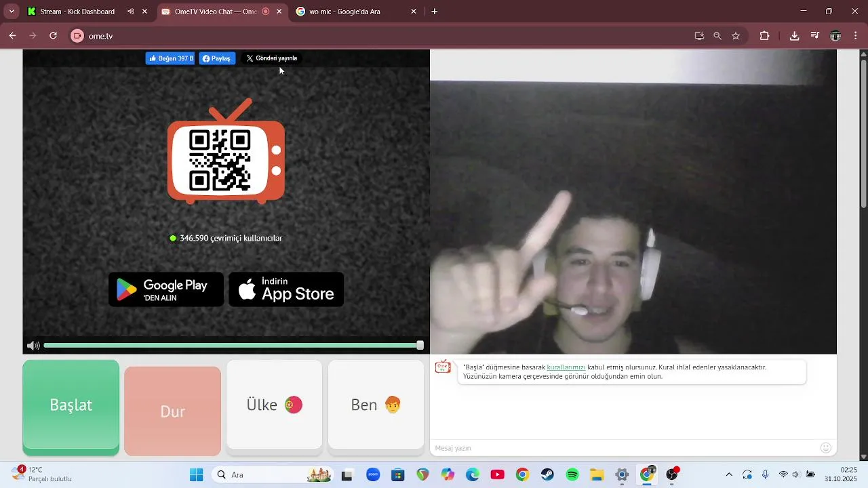Show hidden system tray icons chevron

(729, 474)
